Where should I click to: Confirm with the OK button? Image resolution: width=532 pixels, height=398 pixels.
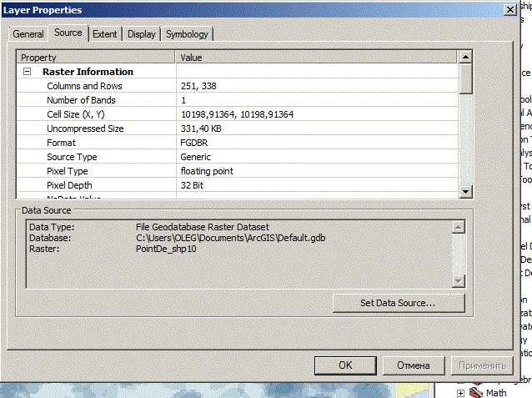[345, 365]
